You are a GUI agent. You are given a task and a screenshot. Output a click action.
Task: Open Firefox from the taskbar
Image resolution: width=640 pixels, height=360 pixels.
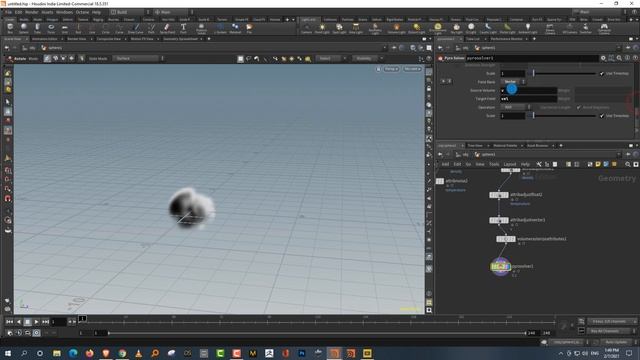click(89, 353)
